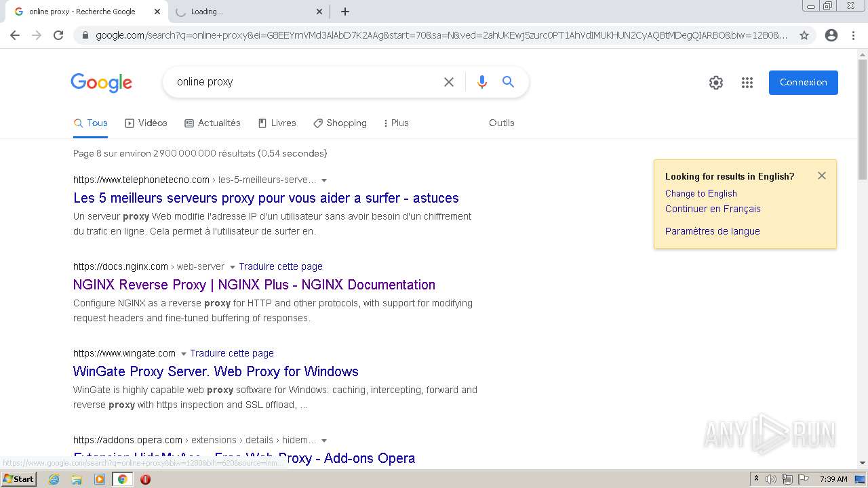The height and width of the screenshot is (488, 868).
Task: Switch to the Vidéos tab
Action: click(x=146, y=123)
